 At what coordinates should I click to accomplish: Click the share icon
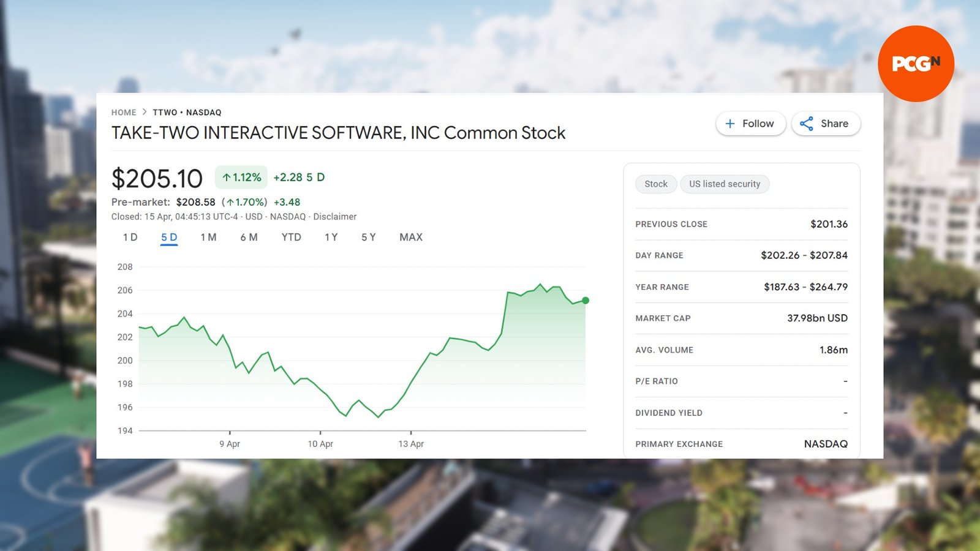click(x=807, y=124)
